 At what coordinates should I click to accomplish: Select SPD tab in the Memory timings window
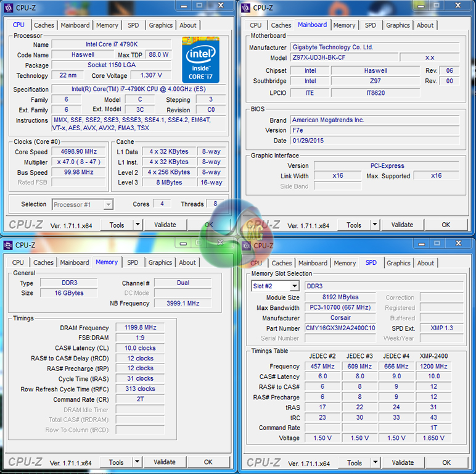pos(133,262)
